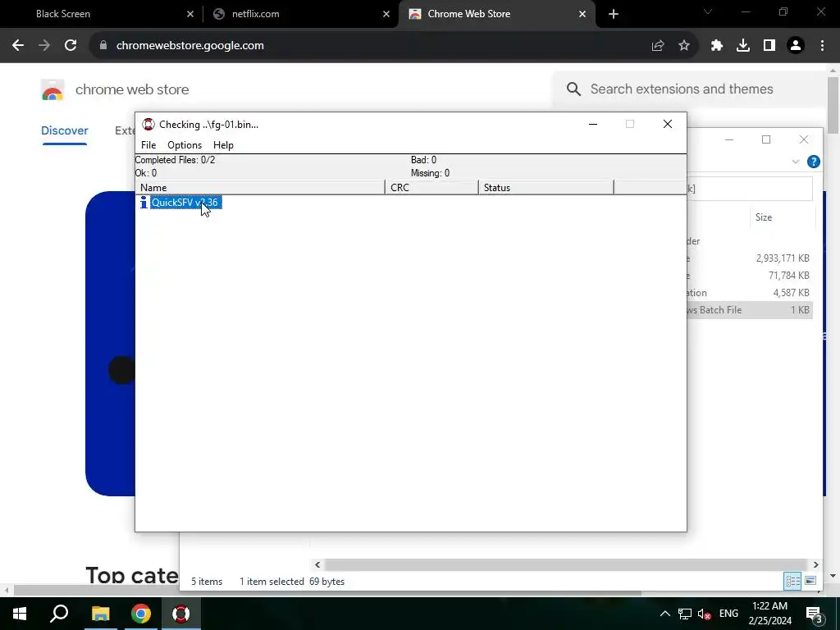
Task: Click the network tray icon
Action: point(685,614)
